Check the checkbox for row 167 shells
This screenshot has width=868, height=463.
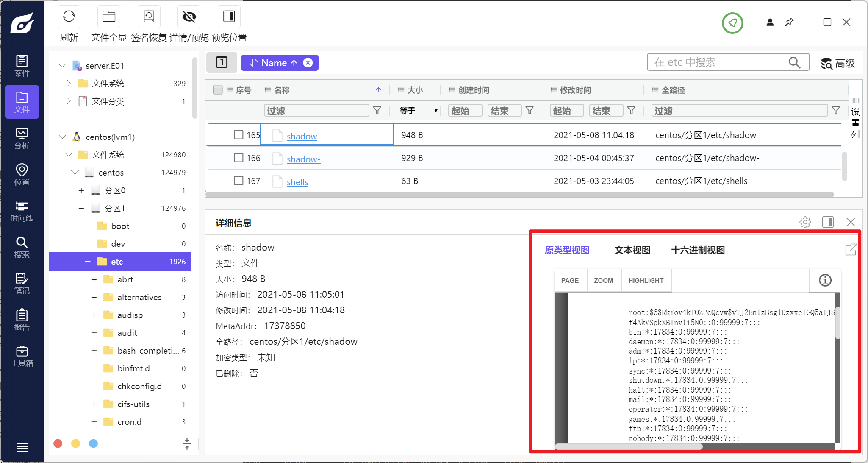pyautogui.click(x=238, y=181)
